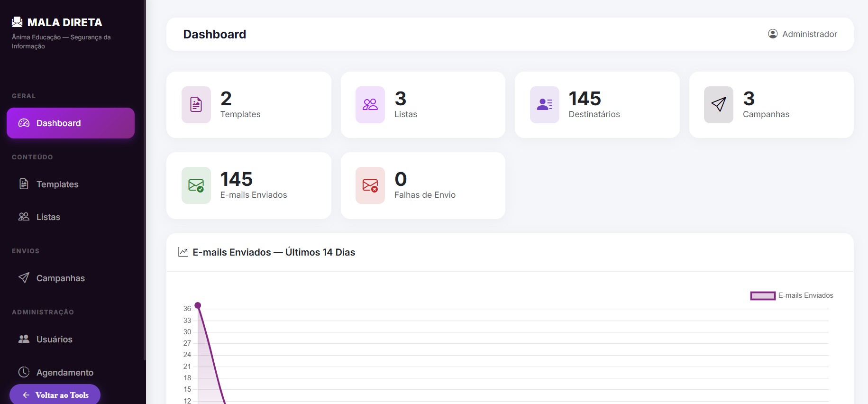Click the "3" Campanhas count value

pyautogui.click(x=749, y=99)
